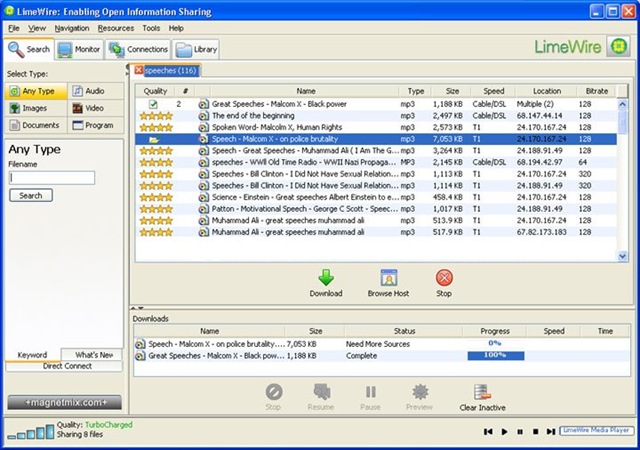
Task: Click the 100% progress bar of completed download
Action: tap(495, 355)
